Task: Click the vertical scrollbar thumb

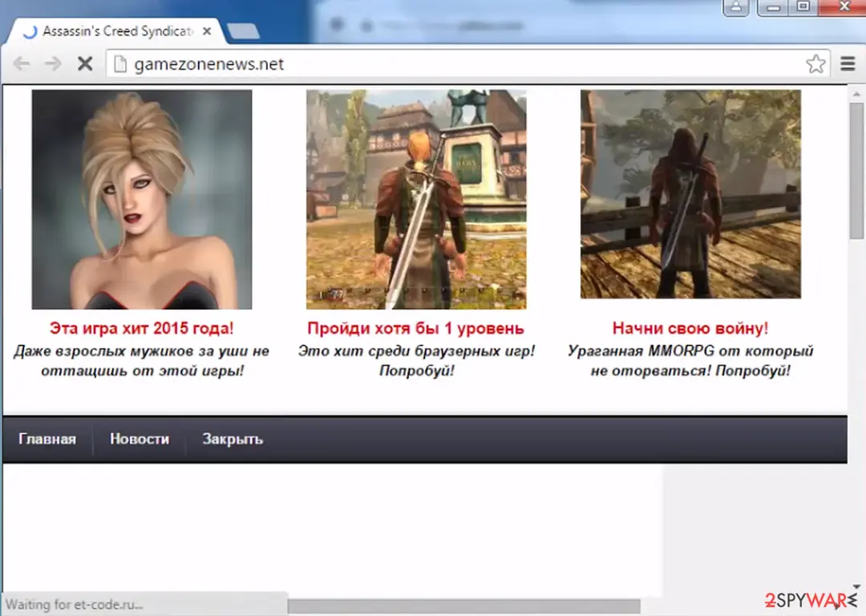Action: point(856,170)
